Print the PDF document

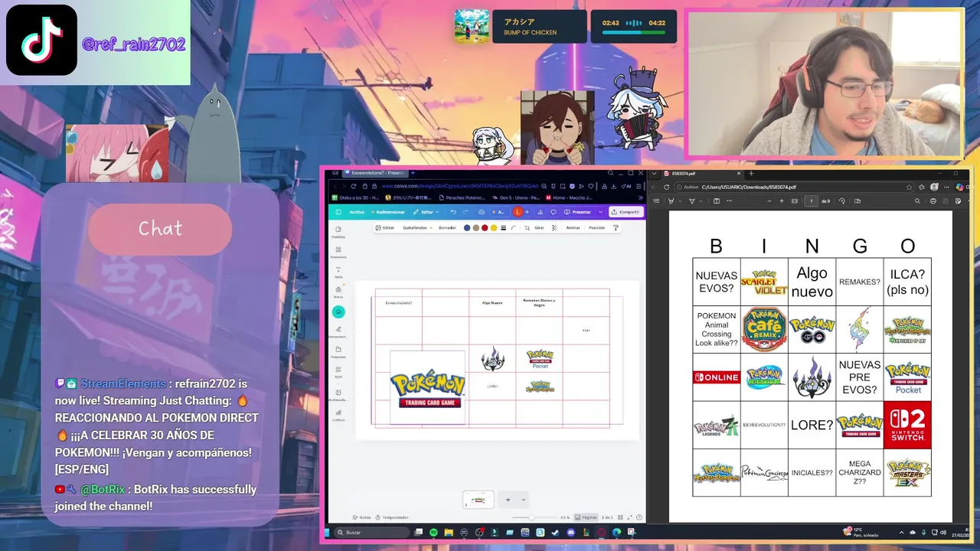click(x=933, y=201)
